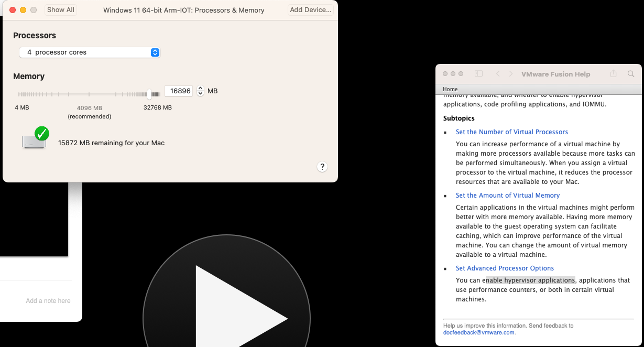Viewport: 644px width, 347px height.
Task: Open search in Fusion Help window
Action: pos(631,74)
